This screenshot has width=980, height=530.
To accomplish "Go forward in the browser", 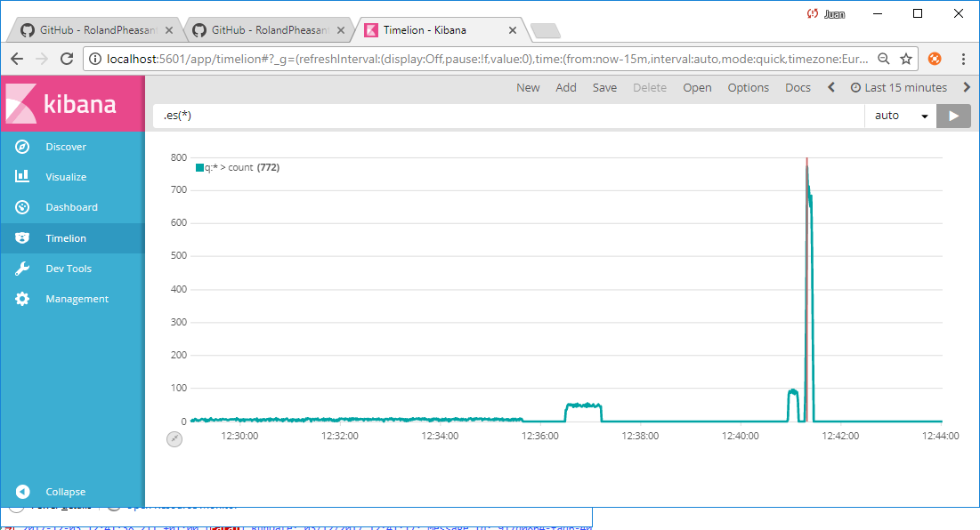I will [42, 59].
